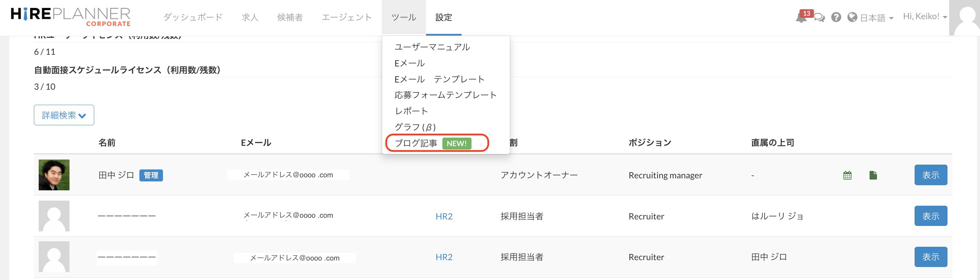
Task: Click the notification bell icon
Action: pyautogui.click(x=801, y=17)
